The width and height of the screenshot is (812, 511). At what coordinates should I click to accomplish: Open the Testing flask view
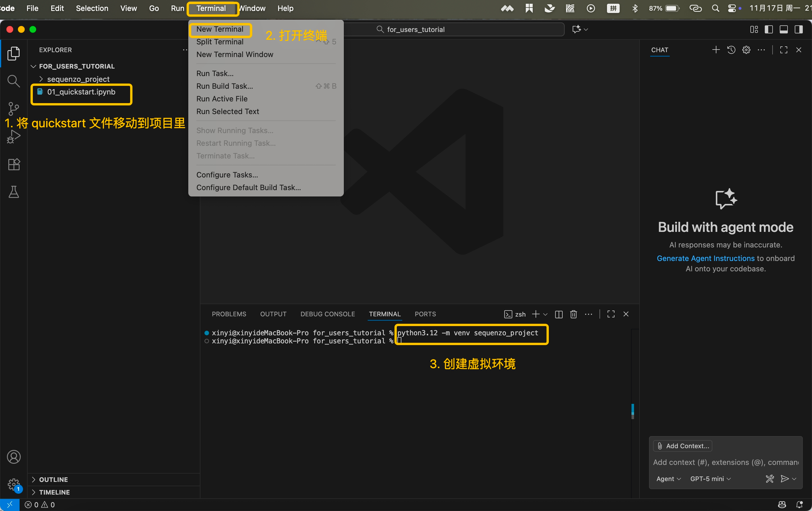coord(14,192)
